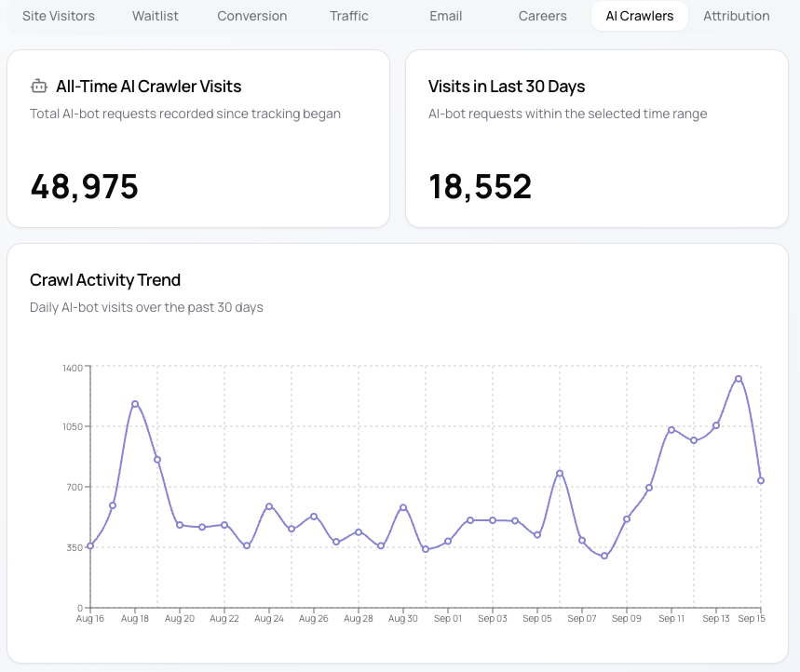Screen dimensions: 800x672
Task: Click the 350 y-axis label
Action: pos(75,547)
